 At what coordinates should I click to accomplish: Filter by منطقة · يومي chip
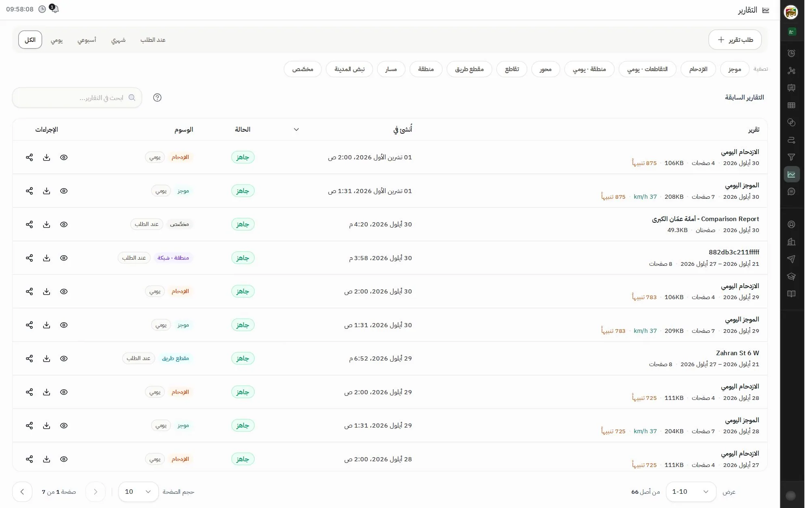tap(590, 69)
